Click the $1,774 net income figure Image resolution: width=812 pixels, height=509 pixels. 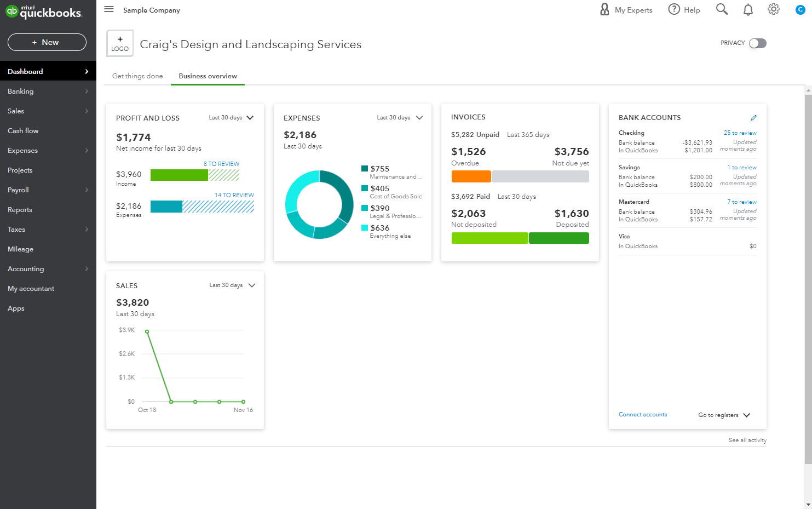pyautogui.click(x=133, y=138)
